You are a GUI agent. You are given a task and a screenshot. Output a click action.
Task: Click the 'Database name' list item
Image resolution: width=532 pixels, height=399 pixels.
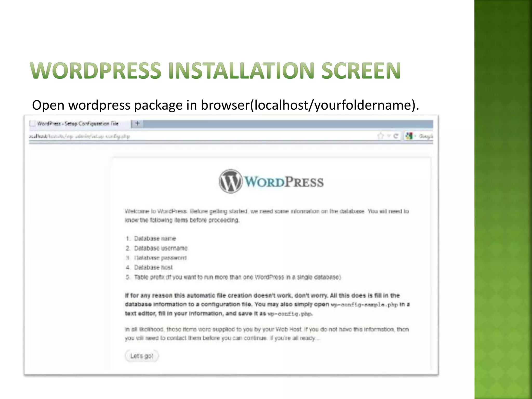[155, 238]
